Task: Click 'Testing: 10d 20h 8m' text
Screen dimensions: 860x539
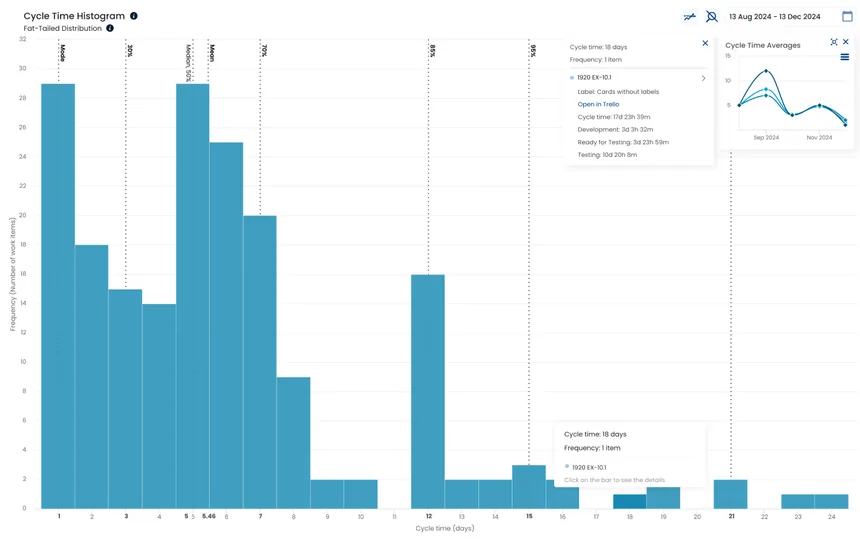Action: point(607,155)
